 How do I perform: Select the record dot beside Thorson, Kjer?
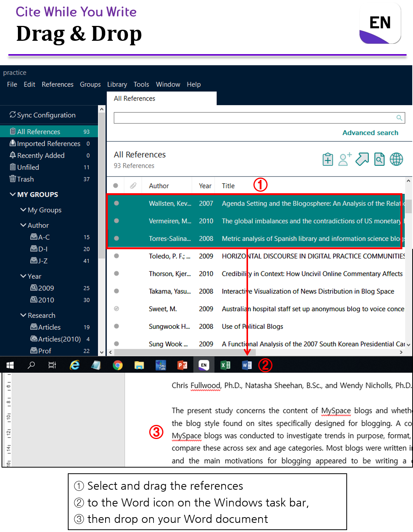click(116, 274)
